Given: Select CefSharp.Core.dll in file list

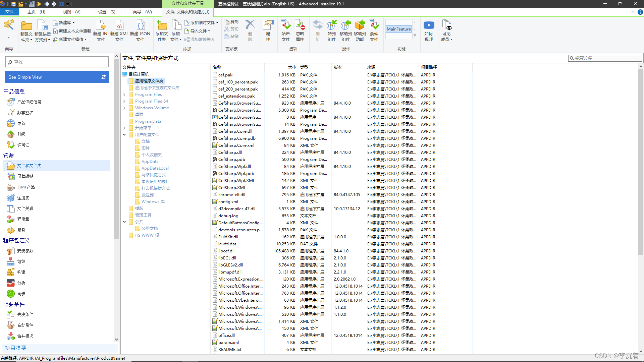Looking at the screenshot, I should 235,131.
